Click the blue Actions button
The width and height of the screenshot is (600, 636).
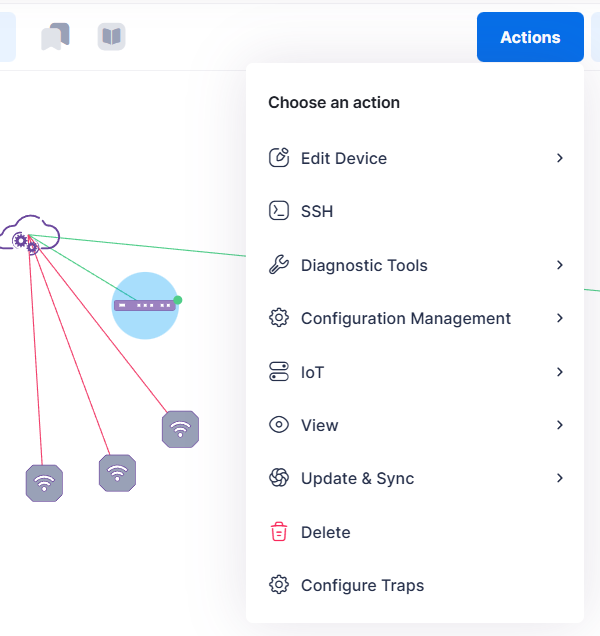530,37
